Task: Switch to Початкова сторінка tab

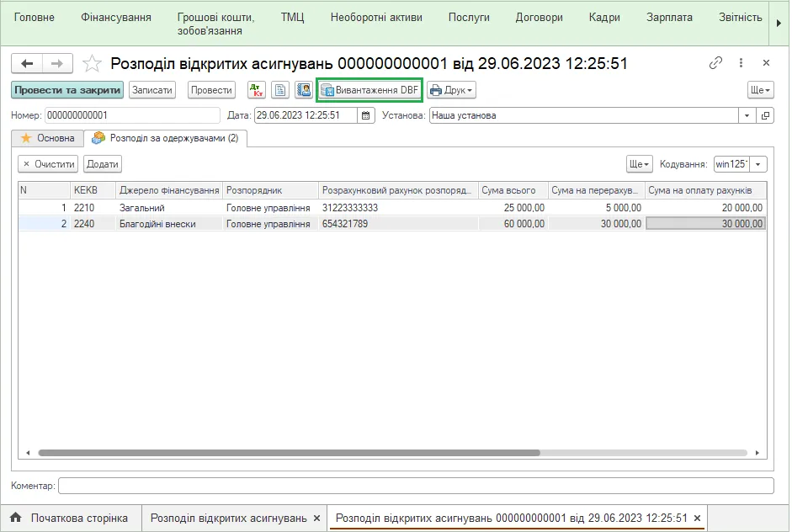Action: click(70, 519)
